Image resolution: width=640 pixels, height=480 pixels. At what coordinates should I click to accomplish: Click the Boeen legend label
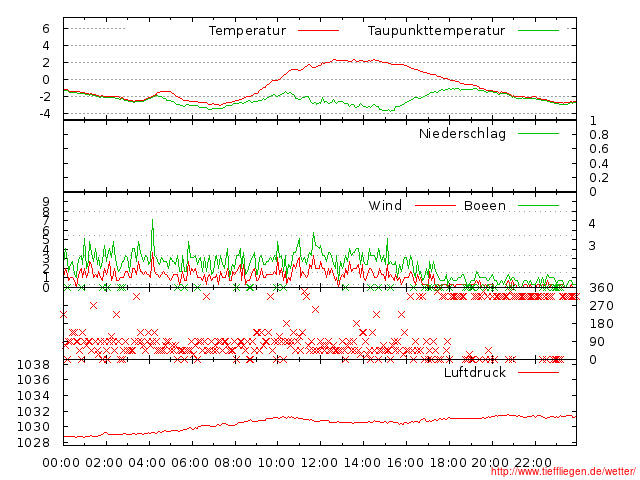coord(485,205)
